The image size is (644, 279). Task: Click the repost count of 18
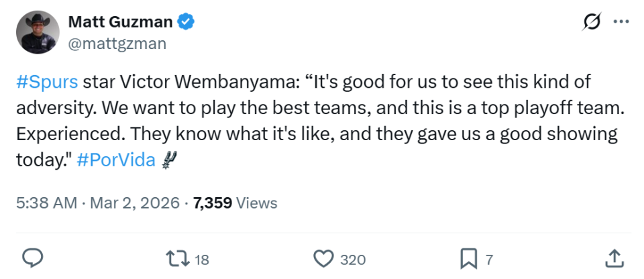[x=202, y=259]
